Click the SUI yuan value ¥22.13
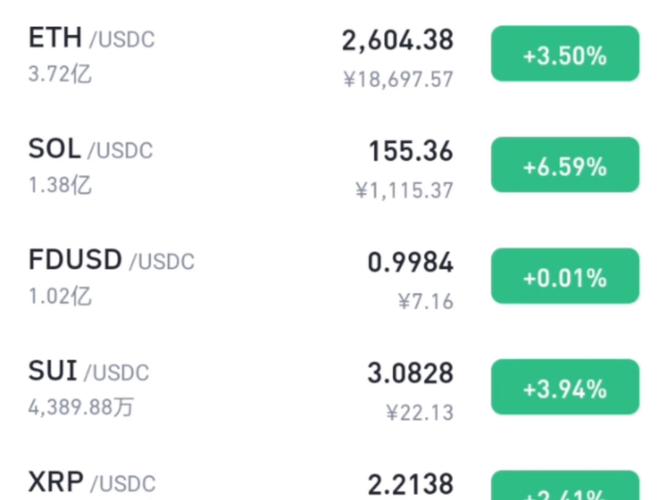The height and width of the screenshot is (500, 667). (420, 412)
